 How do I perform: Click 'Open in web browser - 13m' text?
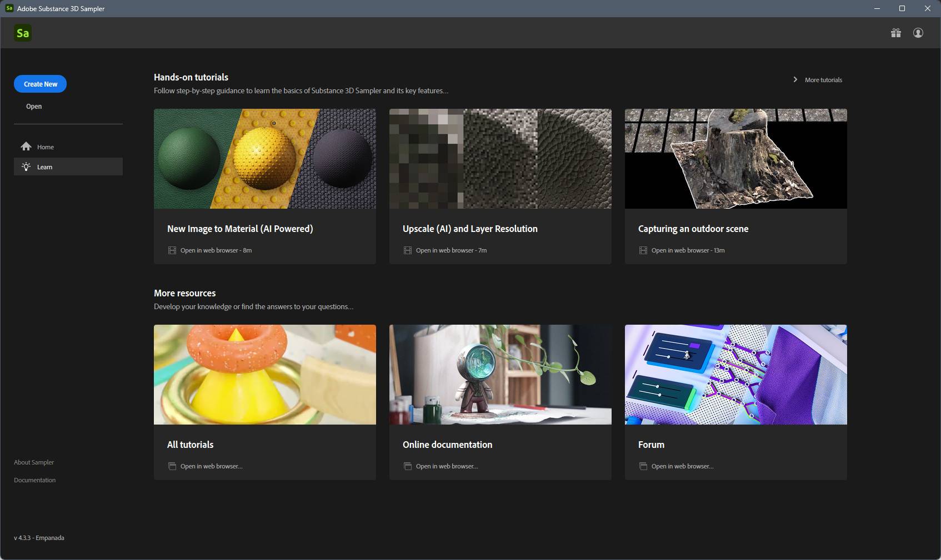688,250
